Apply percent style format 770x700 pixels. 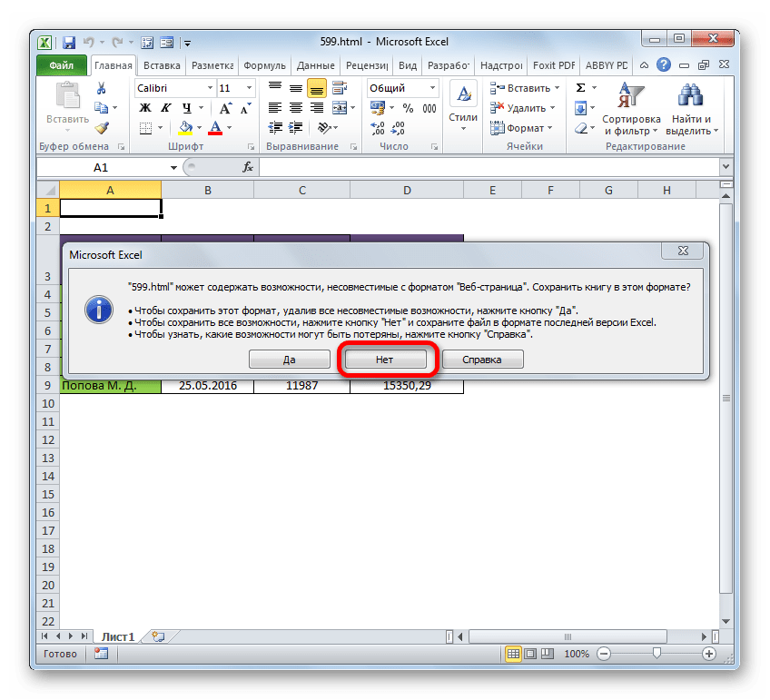pyautogui.click(x=408, y=108)
